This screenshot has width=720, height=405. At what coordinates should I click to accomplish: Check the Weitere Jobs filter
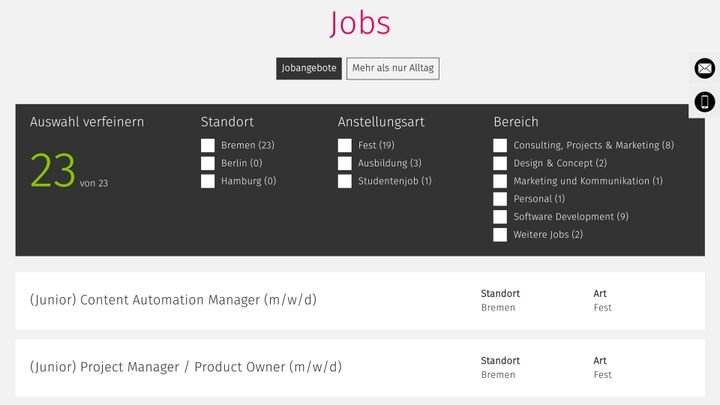500,235
